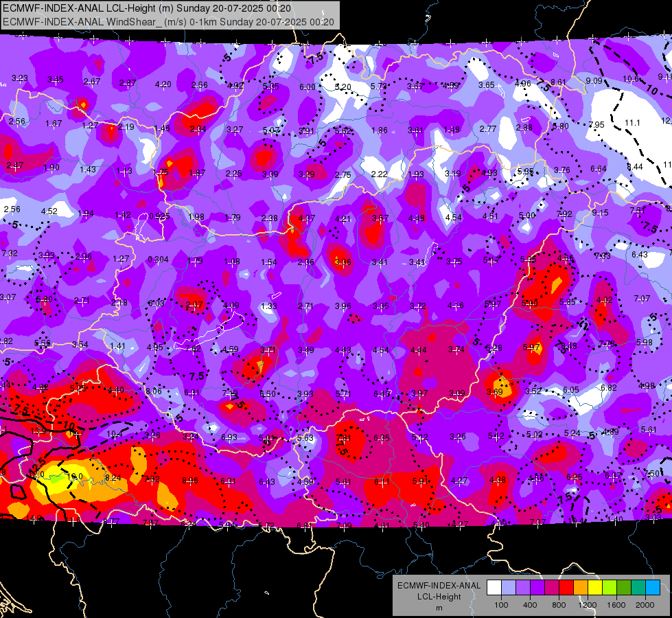This screenshot has width=672, height=618.
Task: Click the LCL-Height title line at the top
Action: (x=147, y=8)
